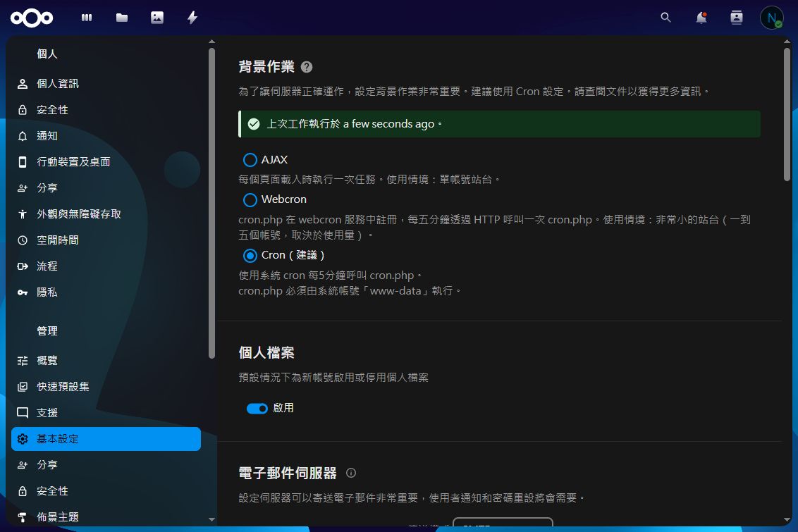798x532 pixels.
Task: Open administration 分享 settings
Action: tap(106, 465)
